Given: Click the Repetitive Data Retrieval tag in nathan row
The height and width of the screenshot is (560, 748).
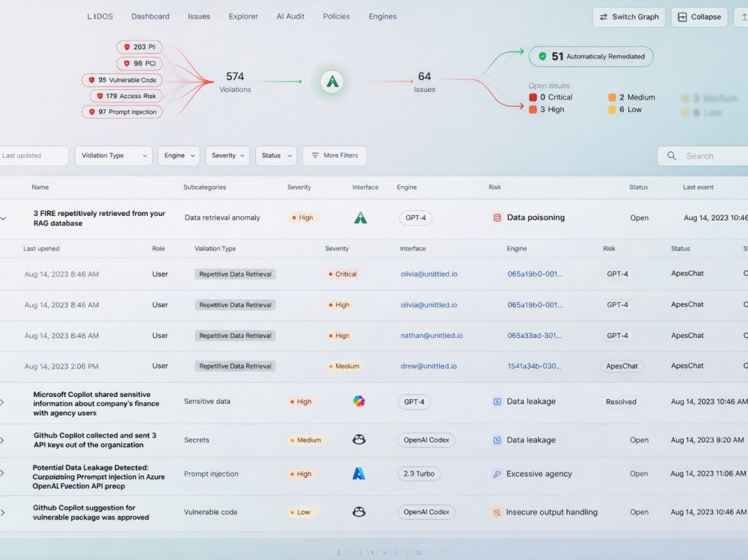Looking at the screenshot, I should coord(235,336).
